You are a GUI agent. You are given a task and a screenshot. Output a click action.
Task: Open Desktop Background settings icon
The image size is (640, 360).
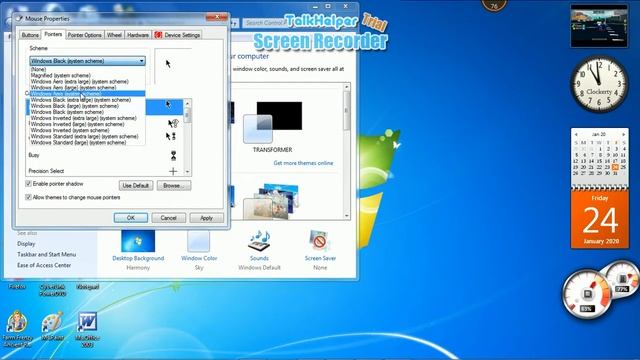tap(138, 241)
